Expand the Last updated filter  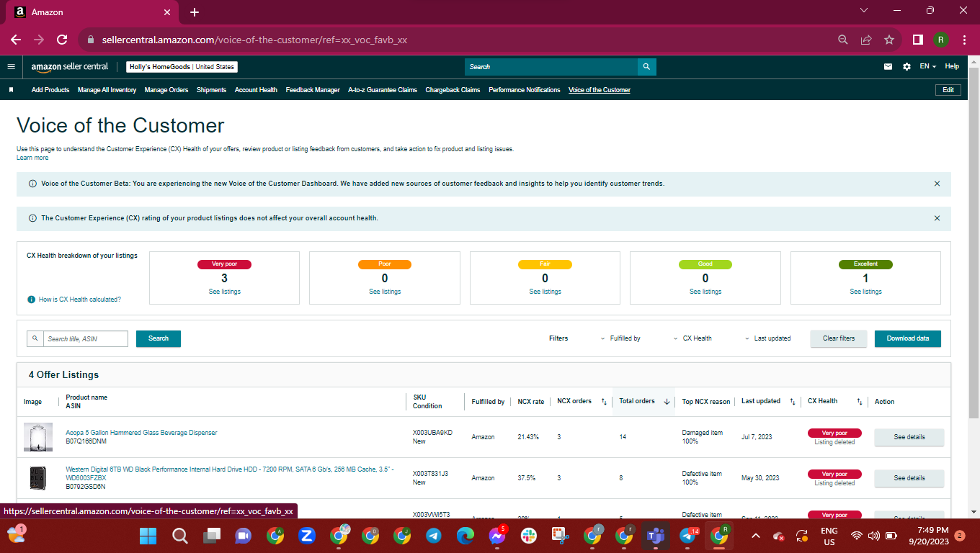pyautogui.click(x=767, y=338)
